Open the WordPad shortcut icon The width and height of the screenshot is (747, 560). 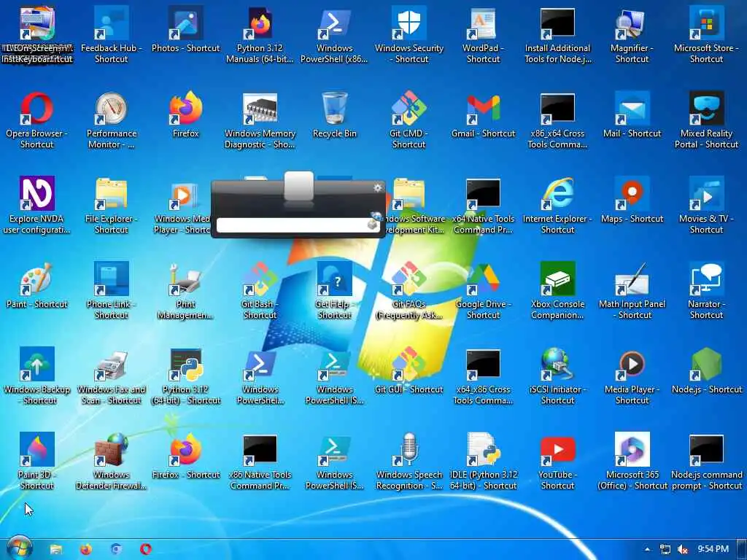(483, 34)
